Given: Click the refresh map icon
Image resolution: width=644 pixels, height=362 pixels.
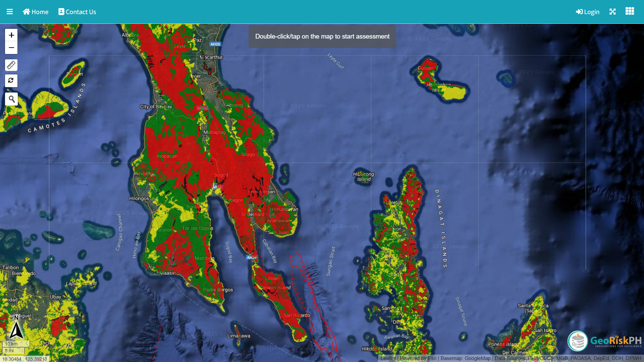Looking at the screenshot, I should click(x=11, y=81).
